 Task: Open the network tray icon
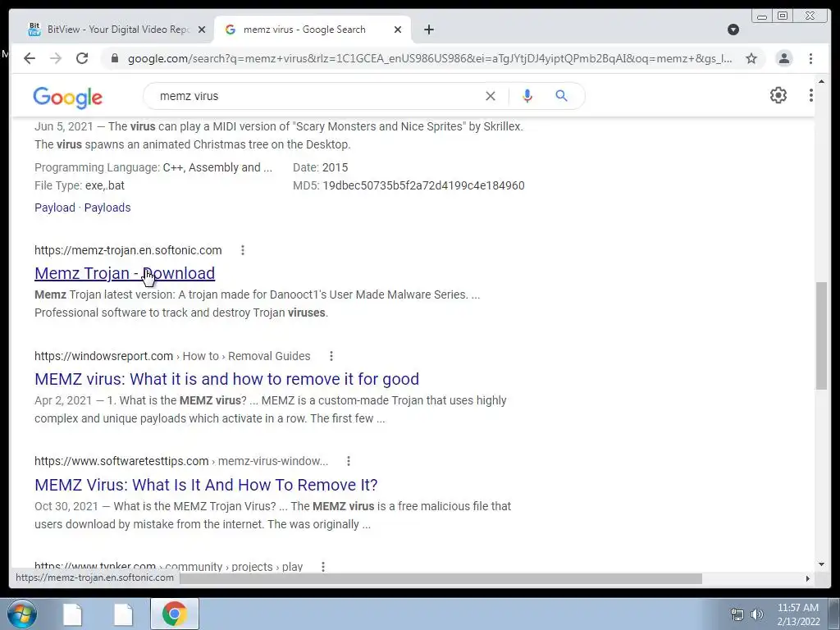click(737, 614)
